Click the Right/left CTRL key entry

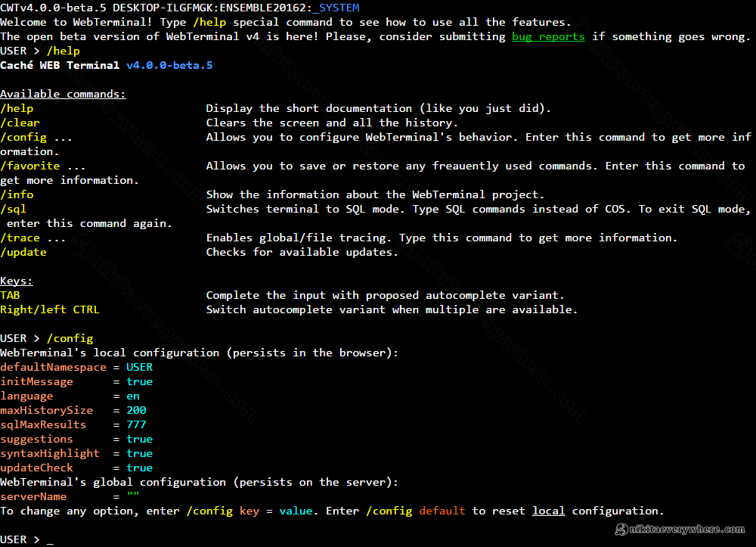pos(50,309)
